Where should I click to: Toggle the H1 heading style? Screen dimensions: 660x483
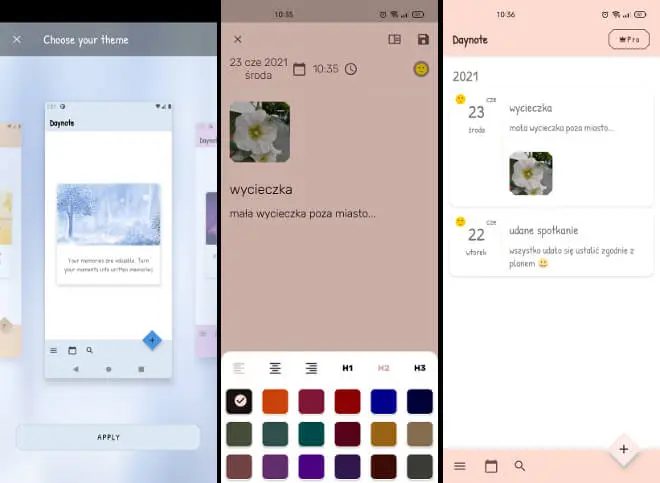348,368
